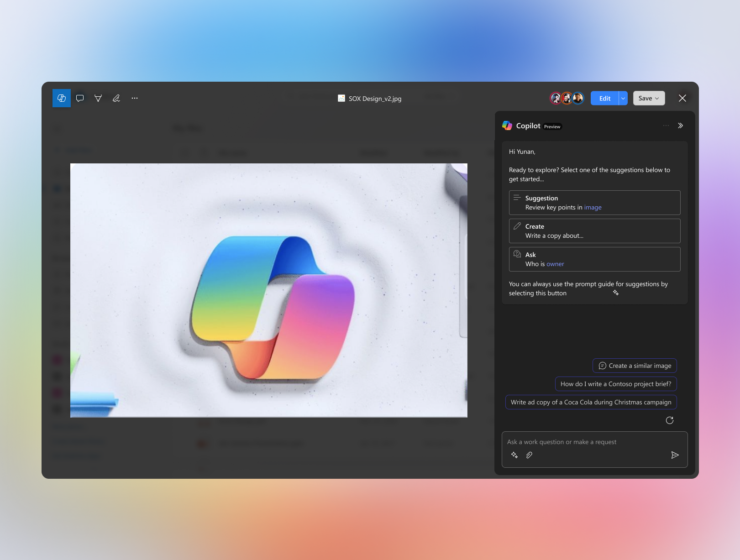Viewport: 740px width, 560px height.
Task: Click the SOX Design_v2.jpg file name
Action: pyautogui.click(x=375, y=99)
